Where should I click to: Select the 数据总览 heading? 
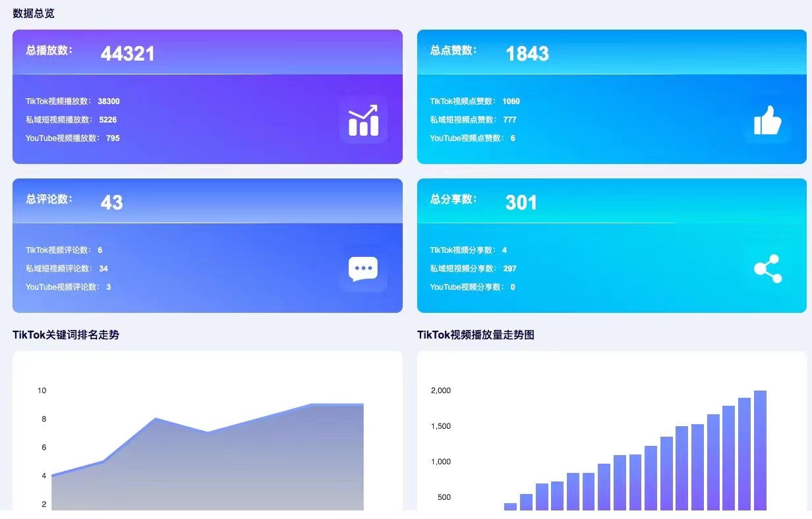tap(34, 13)
